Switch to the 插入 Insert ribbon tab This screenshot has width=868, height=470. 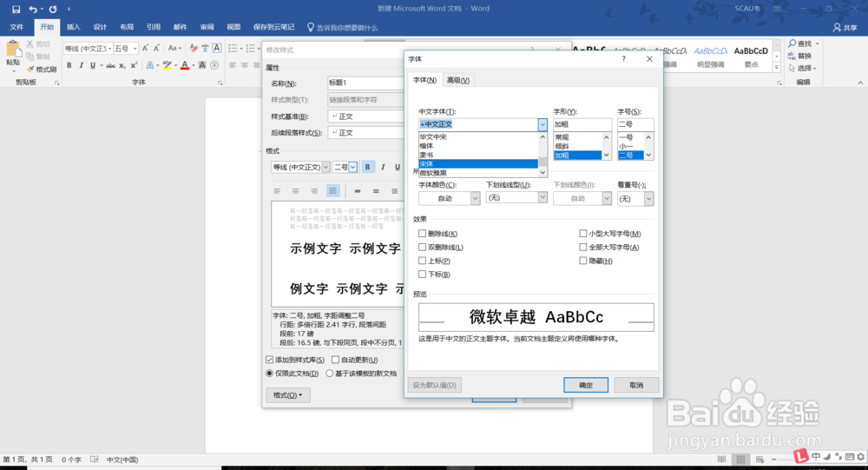pyautogui.click(x=73, y=27)
